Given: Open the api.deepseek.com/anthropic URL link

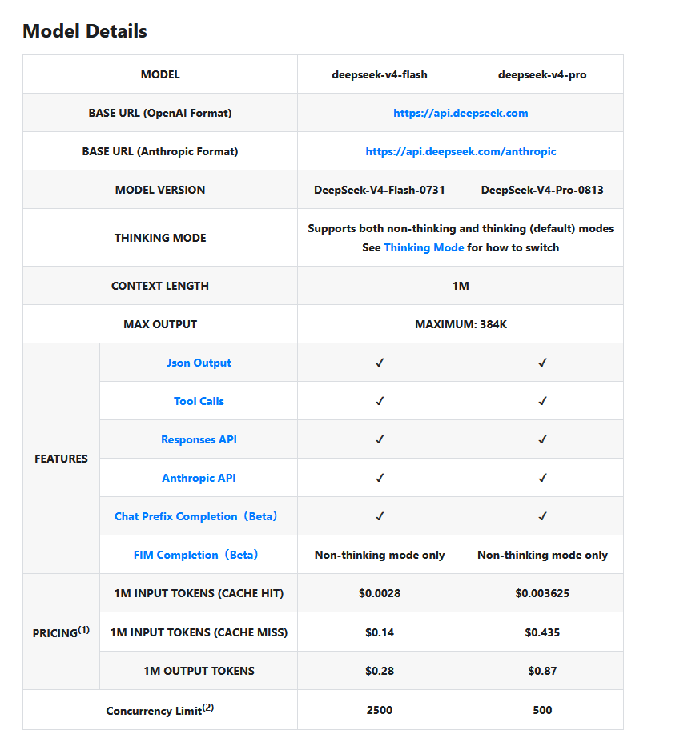Looking at the screenshot, I should point(461,151).
